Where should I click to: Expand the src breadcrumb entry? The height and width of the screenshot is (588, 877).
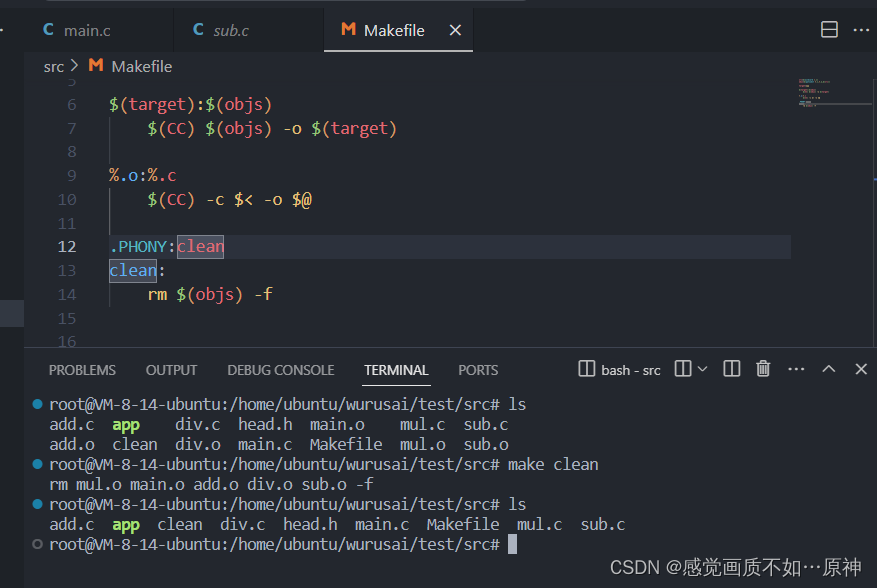point(54,66)
